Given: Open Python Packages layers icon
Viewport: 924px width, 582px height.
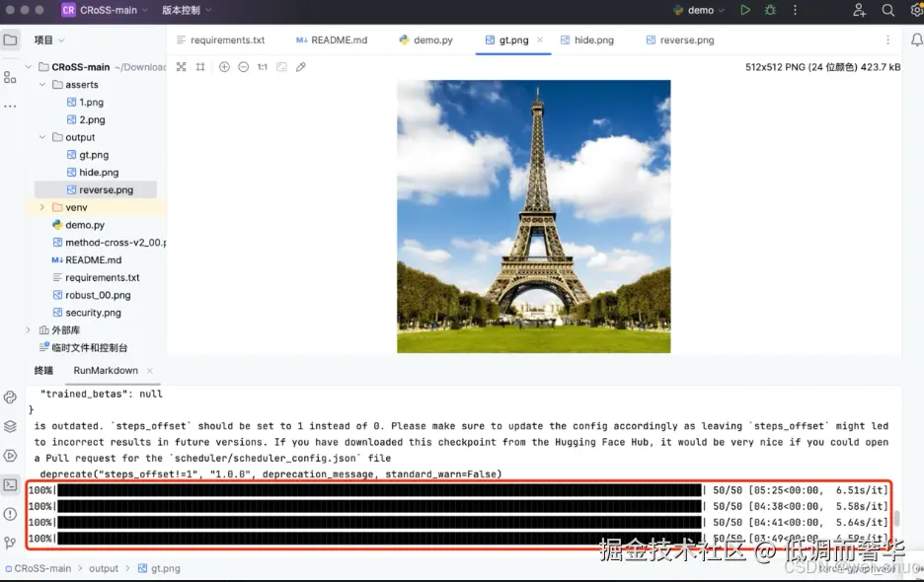Looking at the screenshot, I should [x=10, y=426].
